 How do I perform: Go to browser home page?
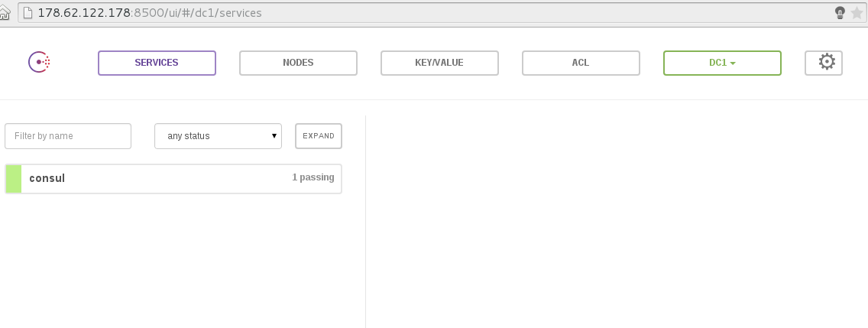click(x=5, y=12)
